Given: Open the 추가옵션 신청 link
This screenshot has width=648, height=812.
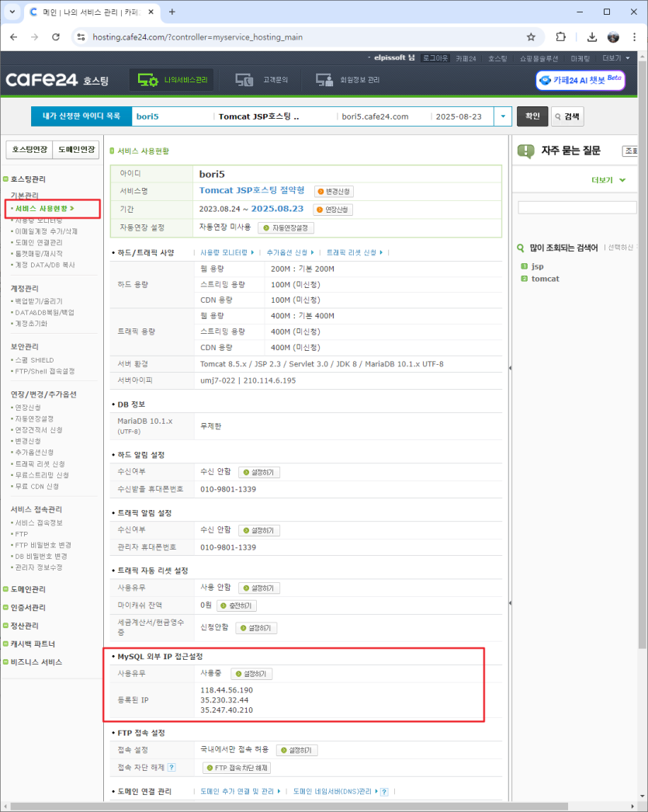Looking at the screenshot, I should click(290, 252).
